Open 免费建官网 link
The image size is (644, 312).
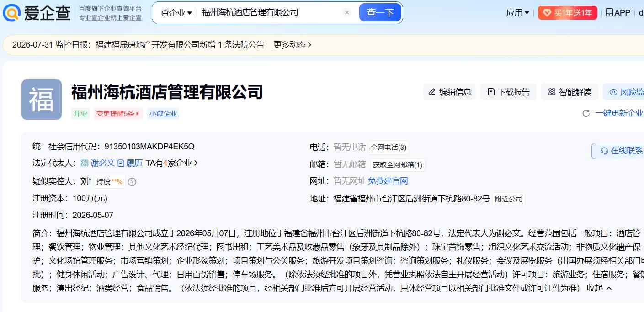(388, 181)
